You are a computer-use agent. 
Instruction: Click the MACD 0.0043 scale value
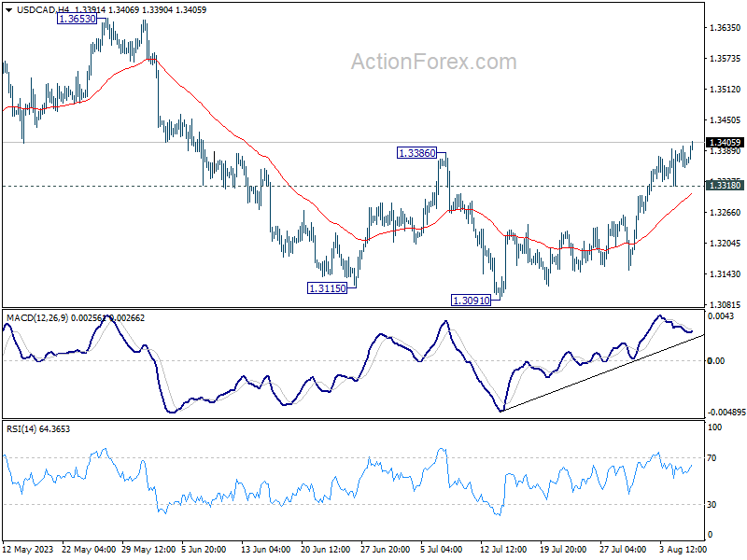tap(721, 316)
